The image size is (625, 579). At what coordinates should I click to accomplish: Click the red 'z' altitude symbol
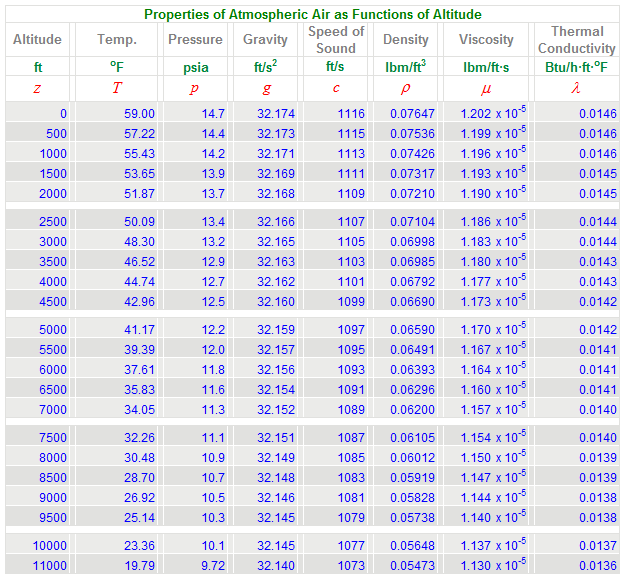coord(37,88)
